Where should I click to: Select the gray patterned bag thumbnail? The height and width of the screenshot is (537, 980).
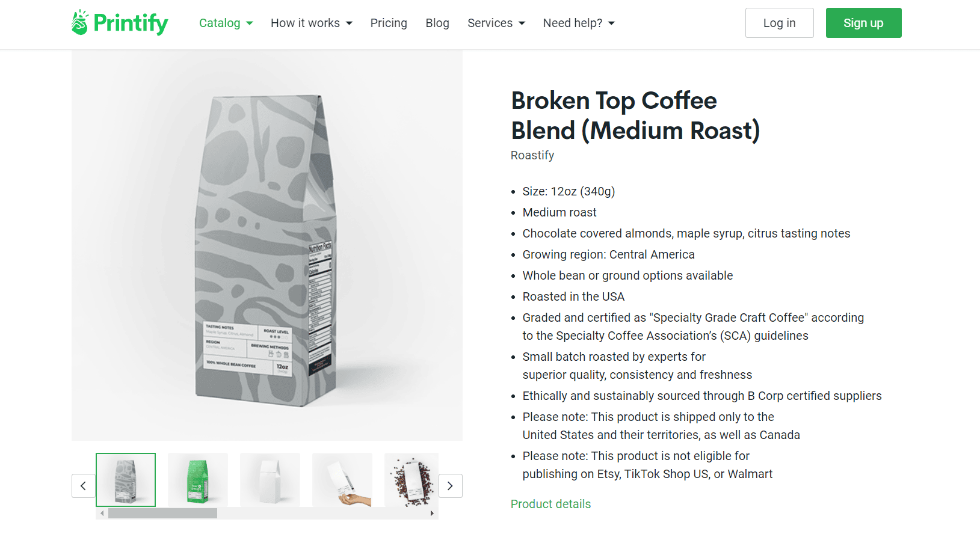click(126, 479)
